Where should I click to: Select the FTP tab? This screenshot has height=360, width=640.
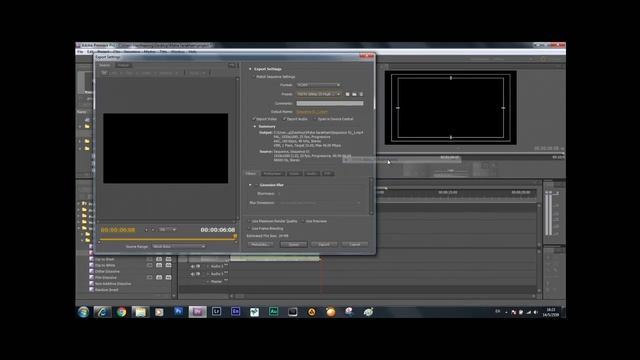pyautogui.click(x=328, y=174)
